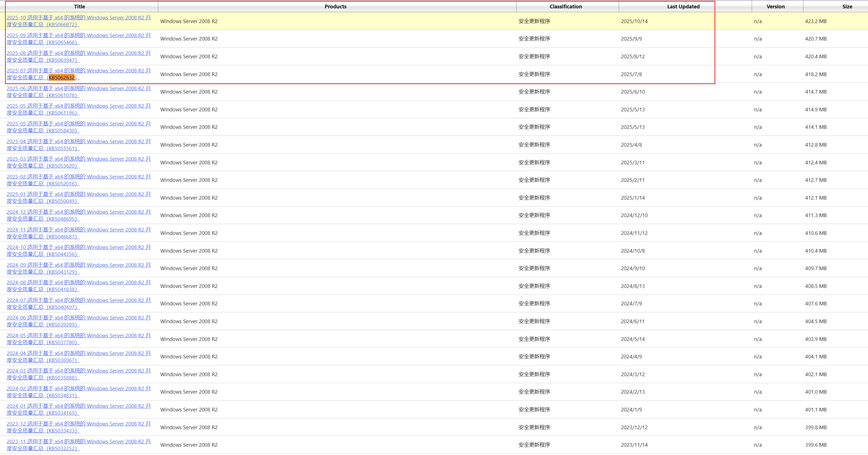This screenshot has height=455, width=868.
Task: Sort by the Classification column header
Action: pyautogui.click(x=565, y=6)
